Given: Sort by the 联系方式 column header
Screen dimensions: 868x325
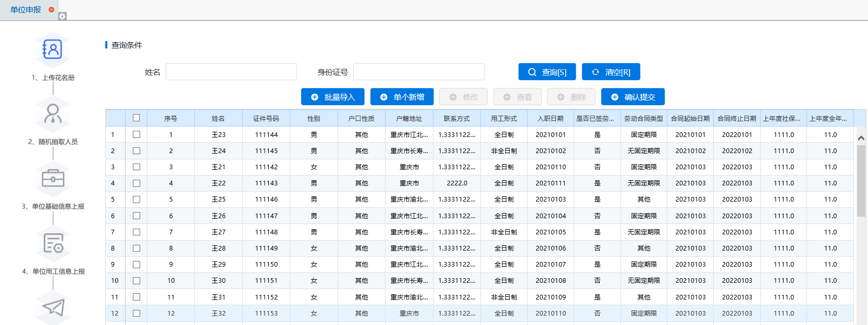Looking at the screenshot, I should [457, 118].
